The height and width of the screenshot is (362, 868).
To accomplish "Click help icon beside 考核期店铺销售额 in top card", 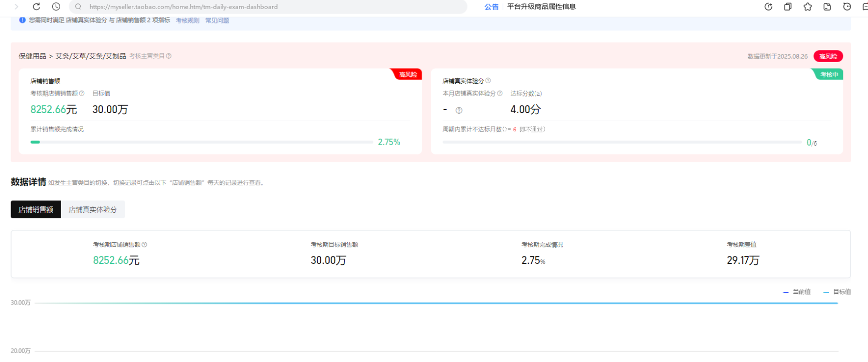I will [x=82, y=93].
